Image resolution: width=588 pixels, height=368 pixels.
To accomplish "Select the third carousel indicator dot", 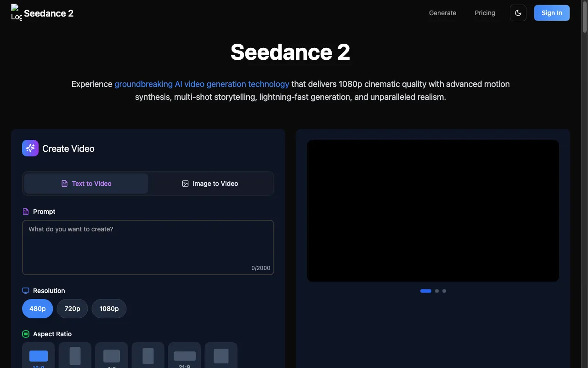I will [x=444, y=291].
